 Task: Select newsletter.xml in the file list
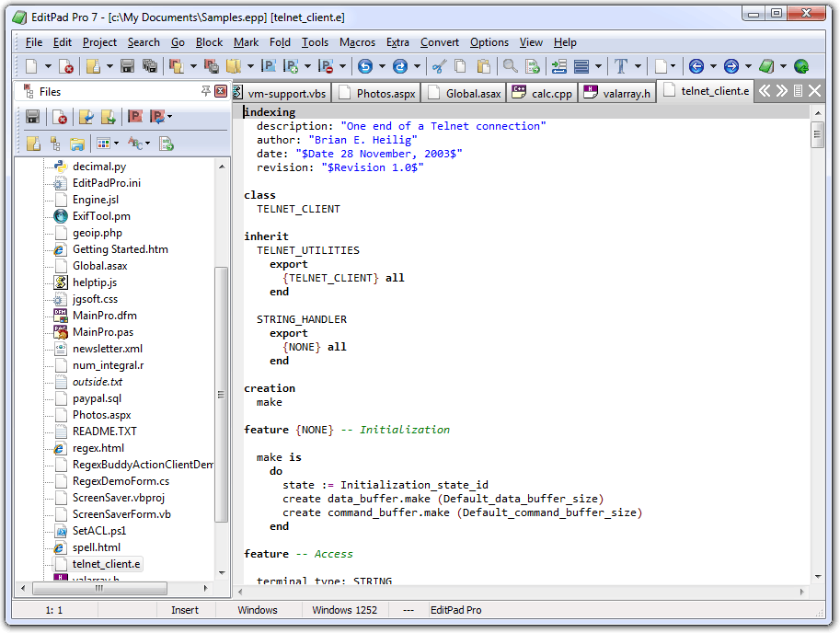tap(108, 349)
